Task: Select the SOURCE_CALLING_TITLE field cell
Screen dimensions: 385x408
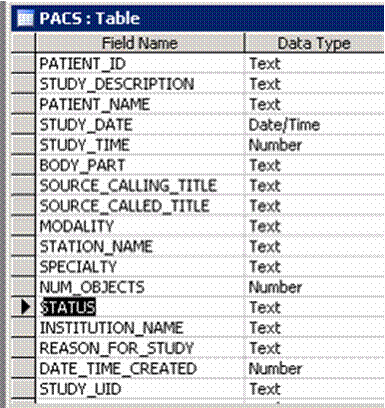Action: click(140, 185)
